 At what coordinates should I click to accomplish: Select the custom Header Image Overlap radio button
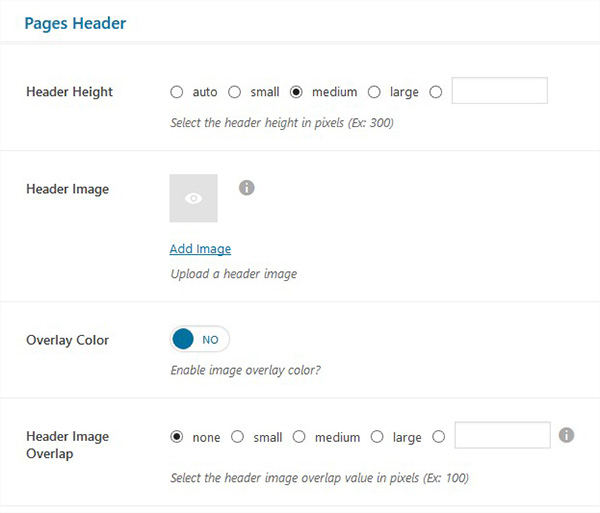(x=439, y=437)
